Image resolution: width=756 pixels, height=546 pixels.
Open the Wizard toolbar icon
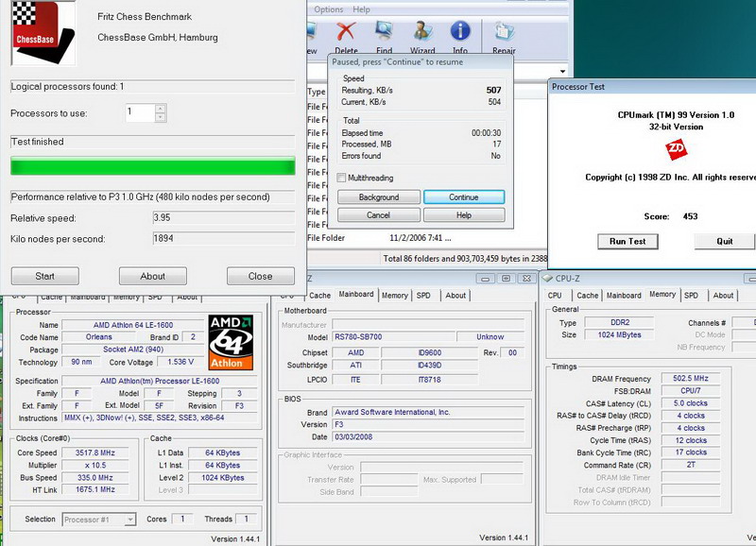click(x=422, y=32)
